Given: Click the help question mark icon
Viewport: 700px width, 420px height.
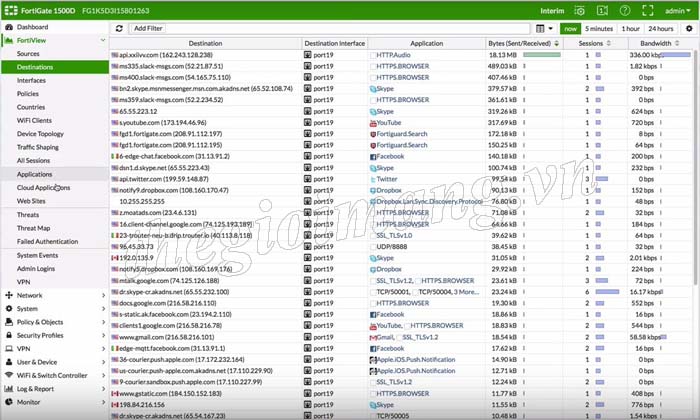Looking at the screenshot, I should [x=624, y=9].
